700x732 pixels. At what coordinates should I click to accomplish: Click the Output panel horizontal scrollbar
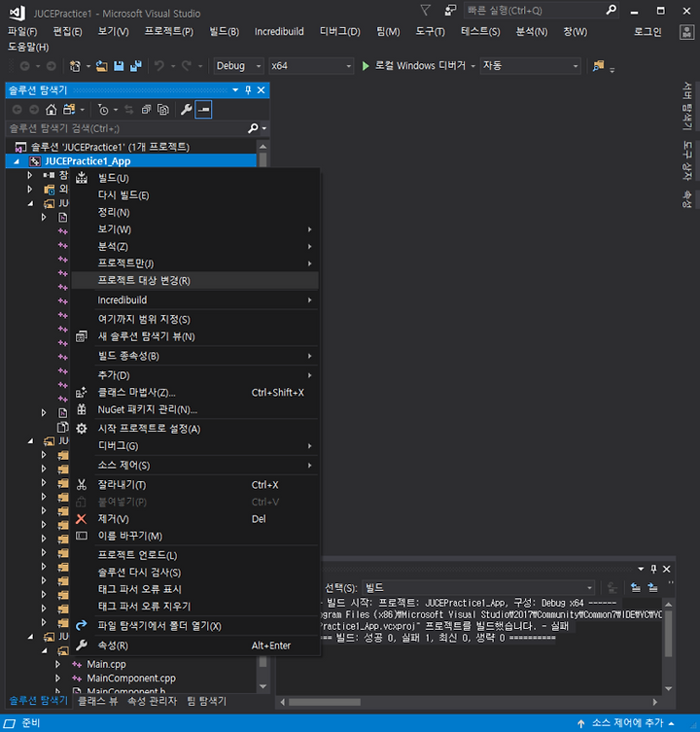point(325,702)
